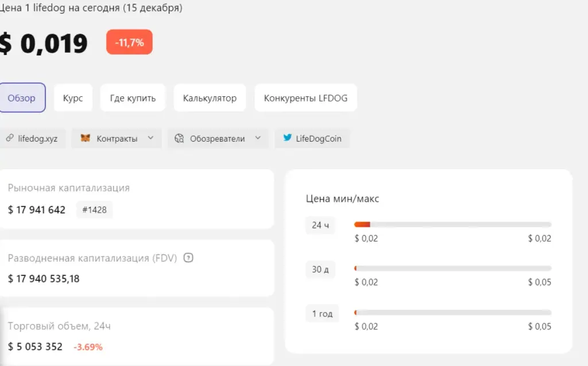Click the 24 ч price range bar

click(x=452, y=224)
